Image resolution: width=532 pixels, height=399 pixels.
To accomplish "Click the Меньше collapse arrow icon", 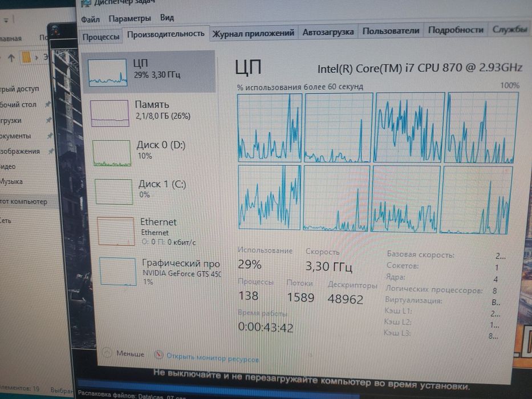I will [107, 353].
